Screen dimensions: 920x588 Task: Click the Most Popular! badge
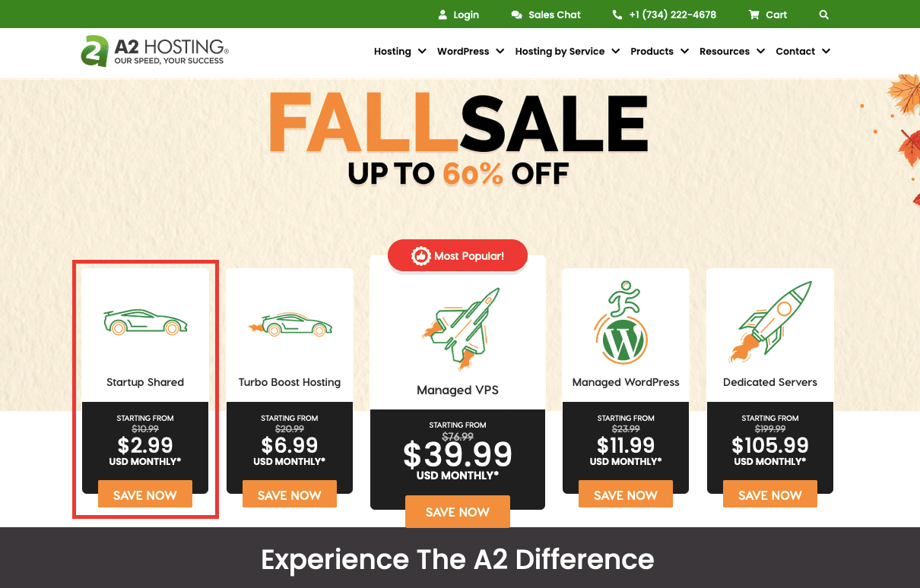tap(458, 256)
